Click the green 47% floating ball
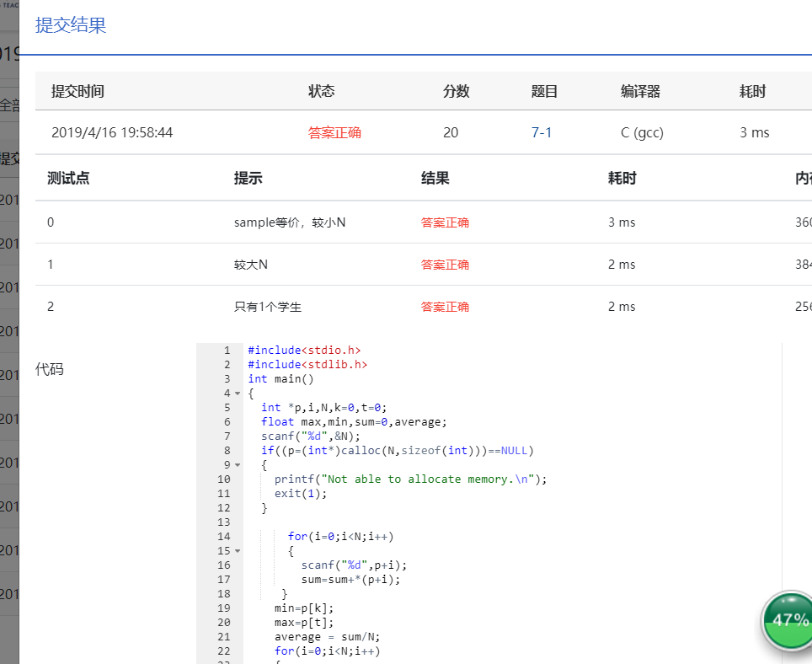 [788, 620]
